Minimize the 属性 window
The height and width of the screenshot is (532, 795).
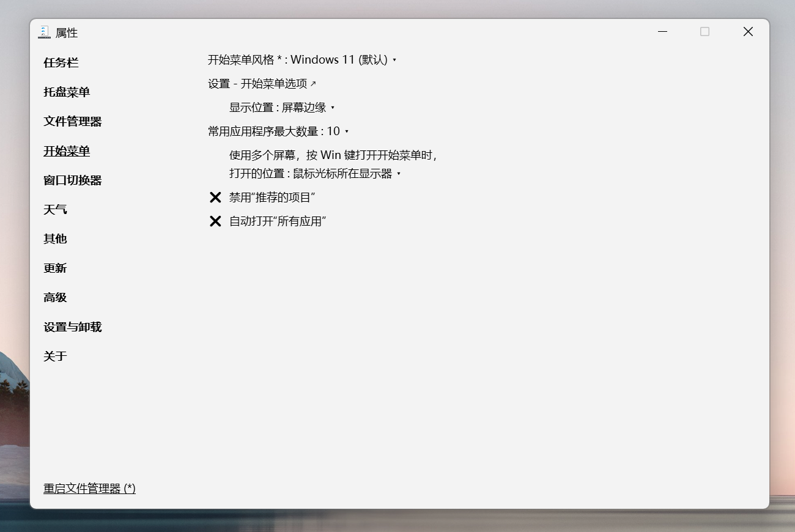point(662,32)
